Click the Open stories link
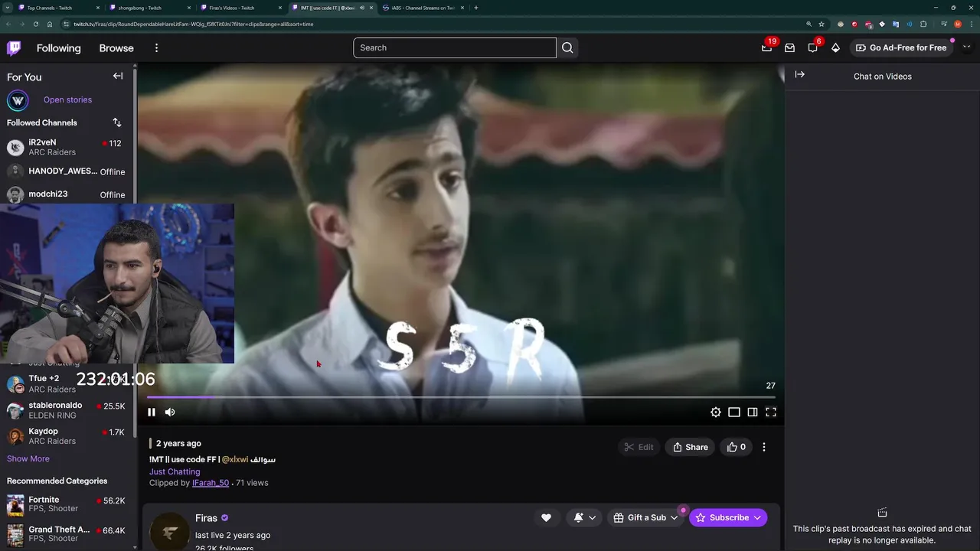 point(67,99)
